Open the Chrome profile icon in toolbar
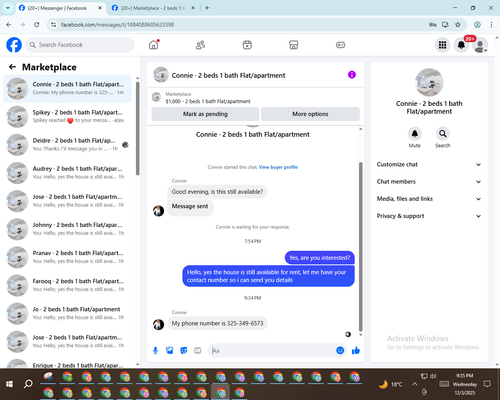 (x=477, y=24)
